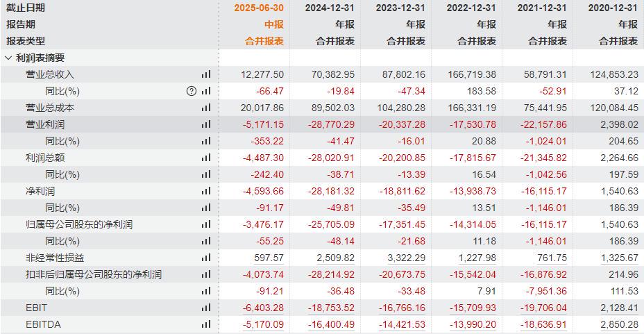644x334 pixels.
Task: Open chart icon for 营业总收入 row
Action: click(x=206, y=74)
